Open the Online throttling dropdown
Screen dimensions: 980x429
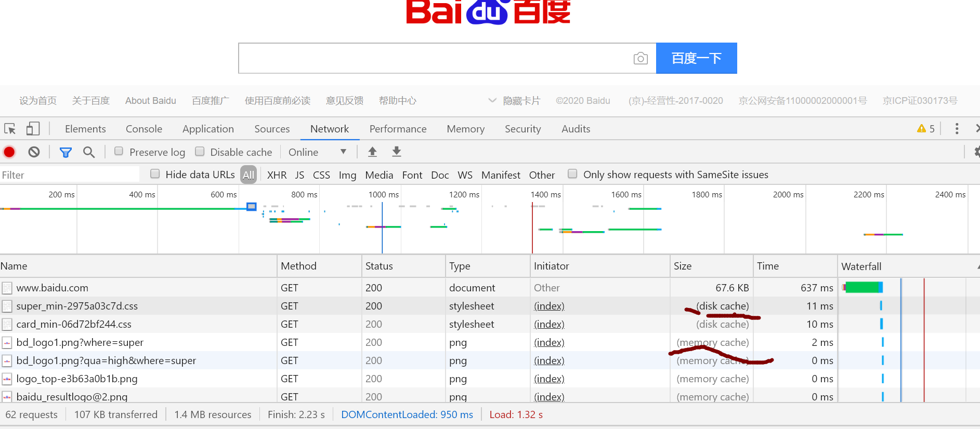(x=317, y=152)
